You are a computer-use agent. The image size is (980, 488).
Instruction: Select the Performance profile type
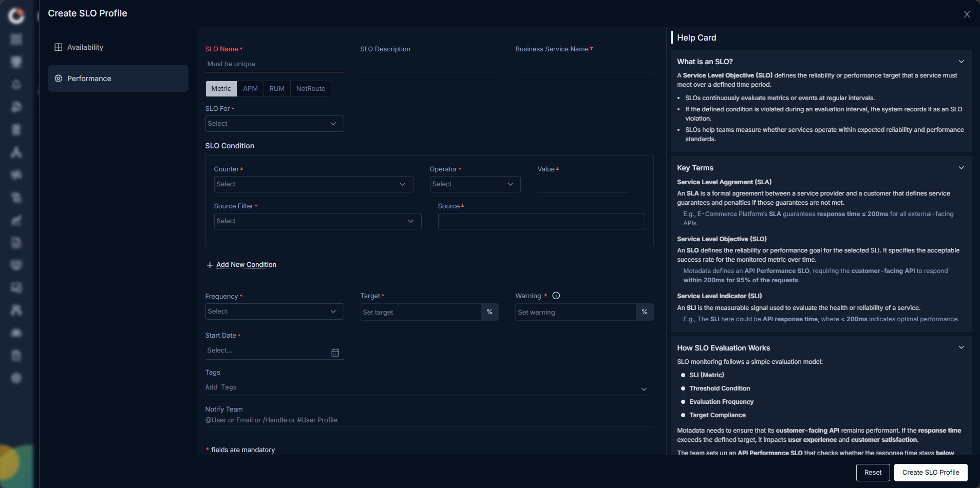[118, 79]
